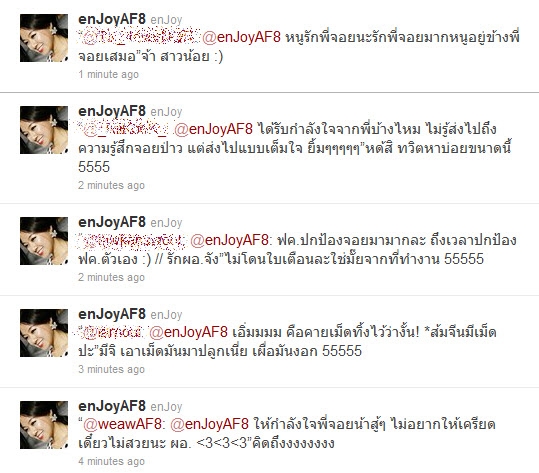
Task: Click the gray 'enJoy' display name in the first tweet
Action: (x=166, y=20)
